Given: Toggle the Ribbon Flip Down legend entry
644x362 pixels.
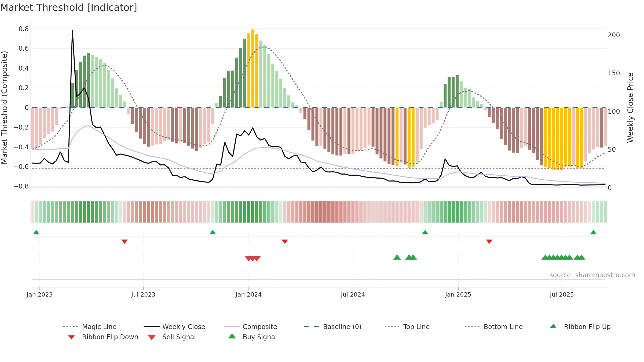Looking at the screenshot, I should point(103,337).
